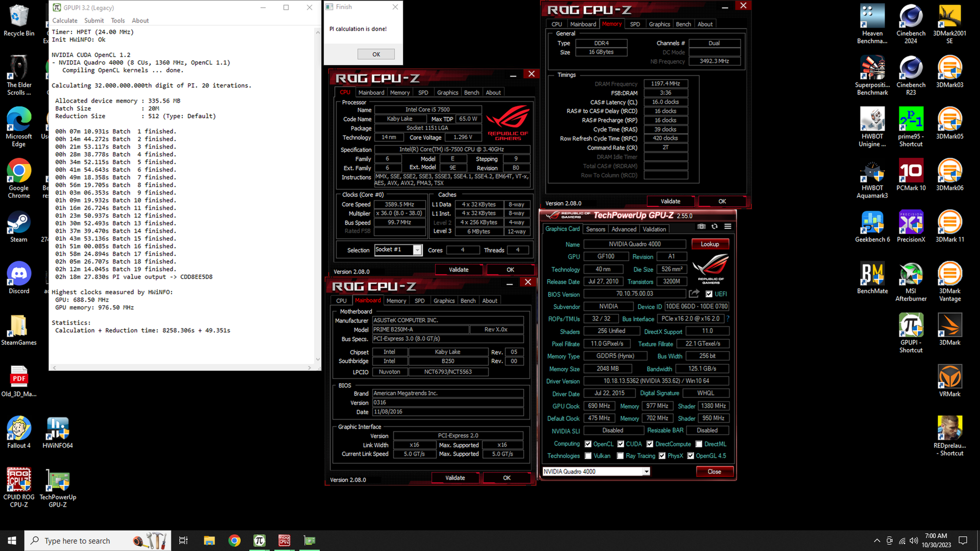Open 3DMark2001 SE desktop icon
The height and width of the screenshot is (551, 980).
tap(950, 24)
